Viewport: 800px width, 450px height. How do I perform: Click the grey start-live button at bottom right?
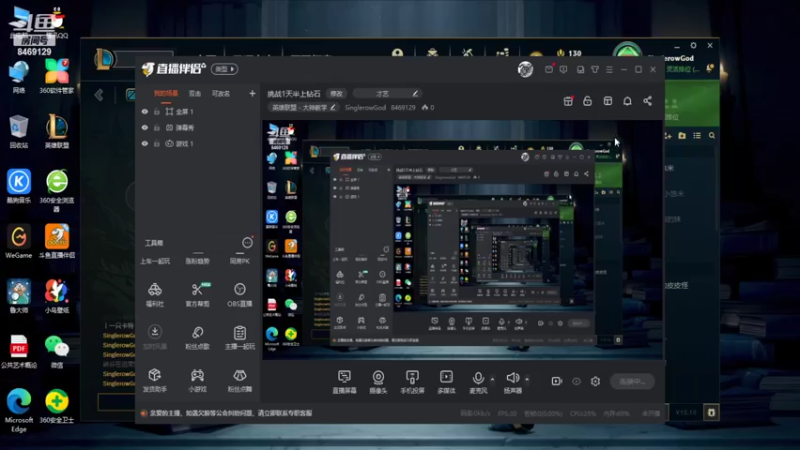632,381
